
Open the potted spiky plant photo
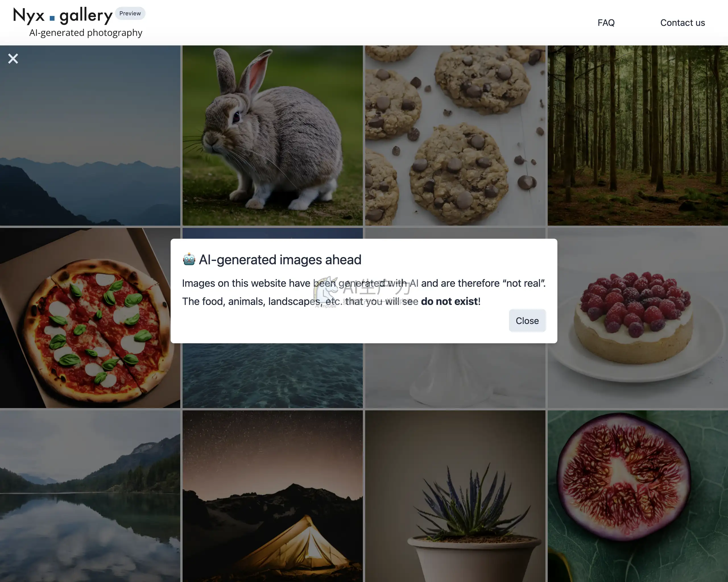[455, 496]
